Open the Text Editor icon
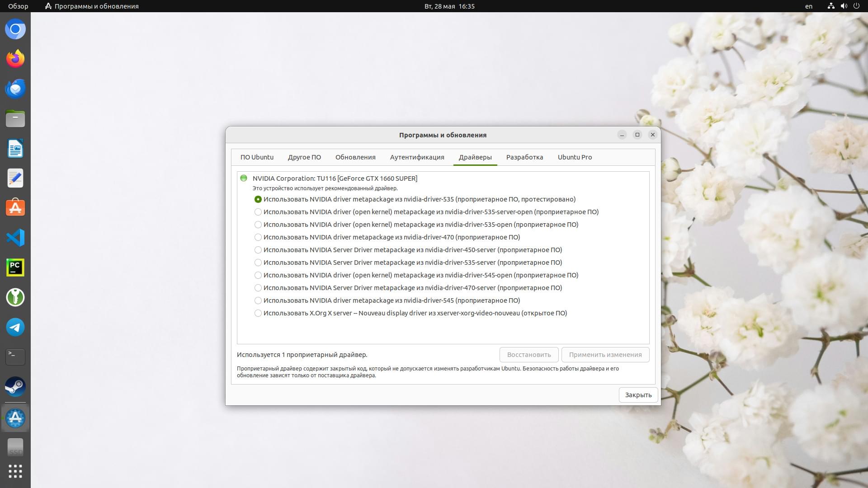The image size is (868, 488). pyautogui.click(x=15, y=178)
